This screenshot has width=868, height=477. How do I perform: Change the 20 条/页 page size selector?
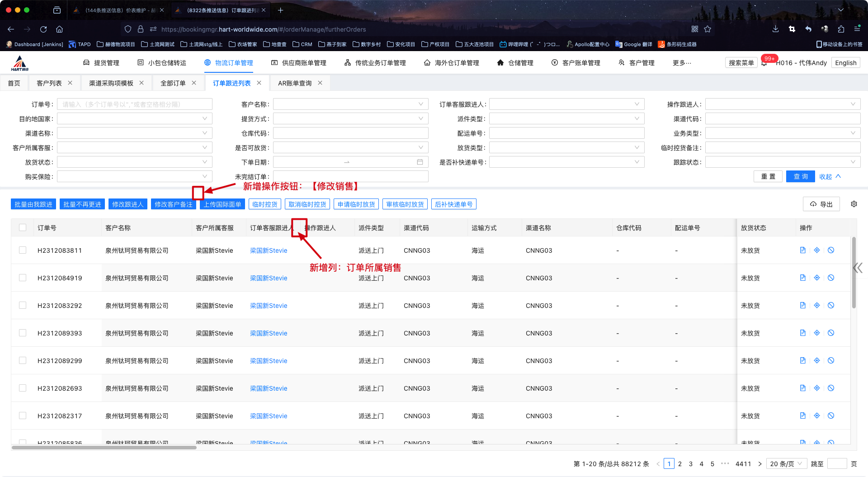786,464
